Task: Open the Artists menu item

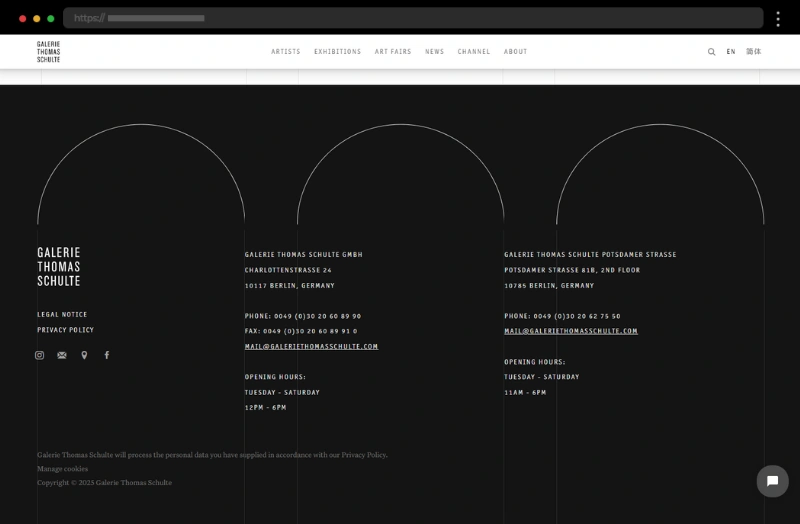Action: [x=286, y=52]
